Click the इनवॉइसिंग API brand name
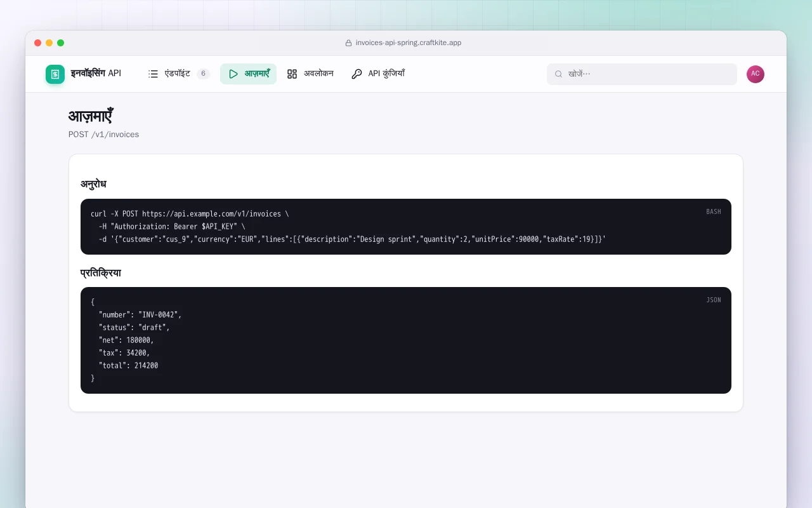This screenshot has height=508, width=812. pos(96,74)
